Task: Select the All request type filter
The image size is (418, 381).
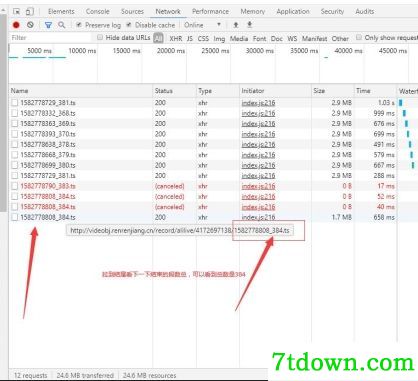Action: click(x=158, y=38)
